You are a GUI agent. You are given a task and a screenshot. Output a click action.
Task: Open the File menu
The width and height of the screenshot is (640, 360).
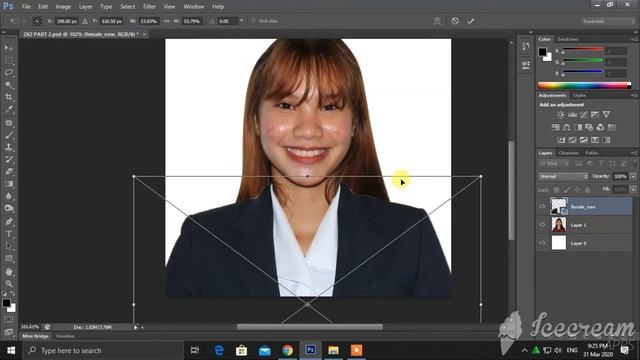point(26,7)
